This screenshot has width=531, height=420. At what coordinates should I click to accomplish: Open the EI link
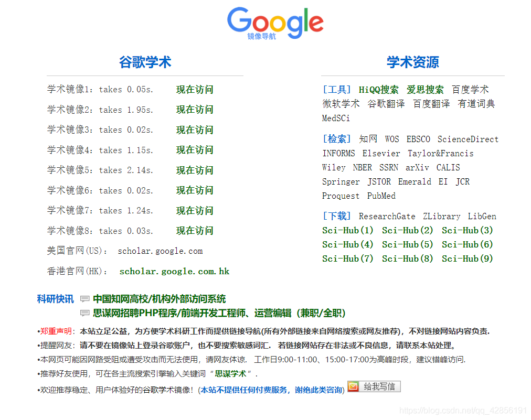(x=443, y=182)
